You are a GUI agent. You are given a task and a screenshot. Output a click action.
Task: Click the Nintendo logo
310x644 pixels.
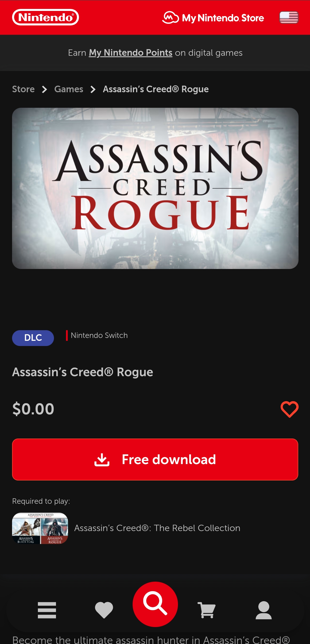46,18
